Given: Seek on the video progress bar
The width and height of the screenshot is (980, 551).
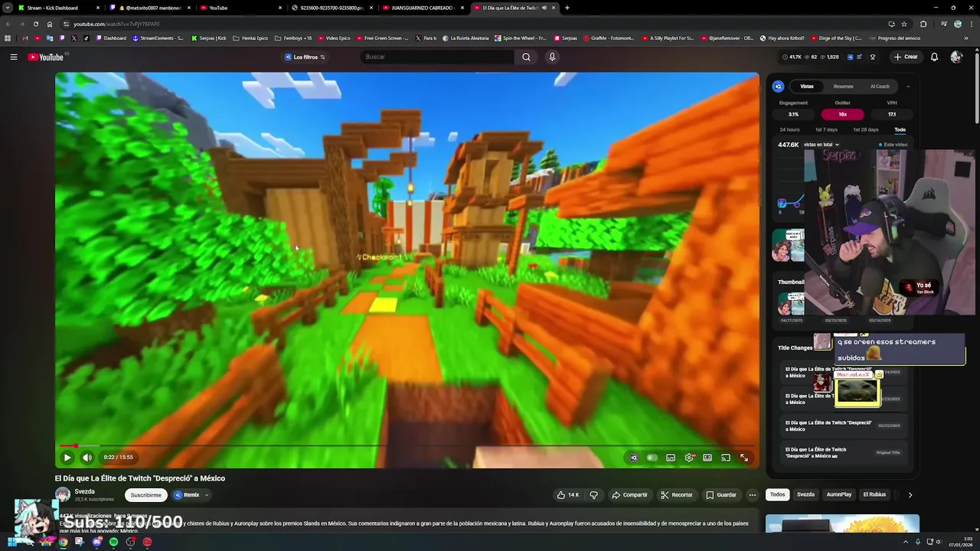Looking at the screenshot, I should 407,445.
